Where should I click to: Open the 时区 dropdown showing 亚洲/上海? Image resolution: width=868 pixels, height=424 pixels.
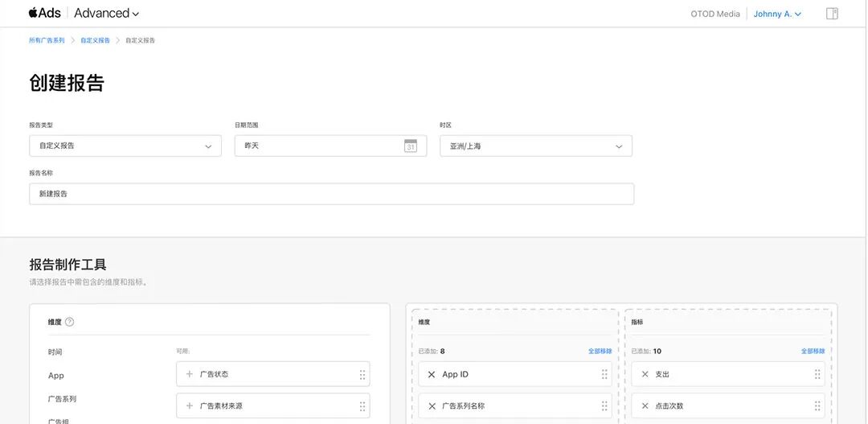(x=536, y=146)
